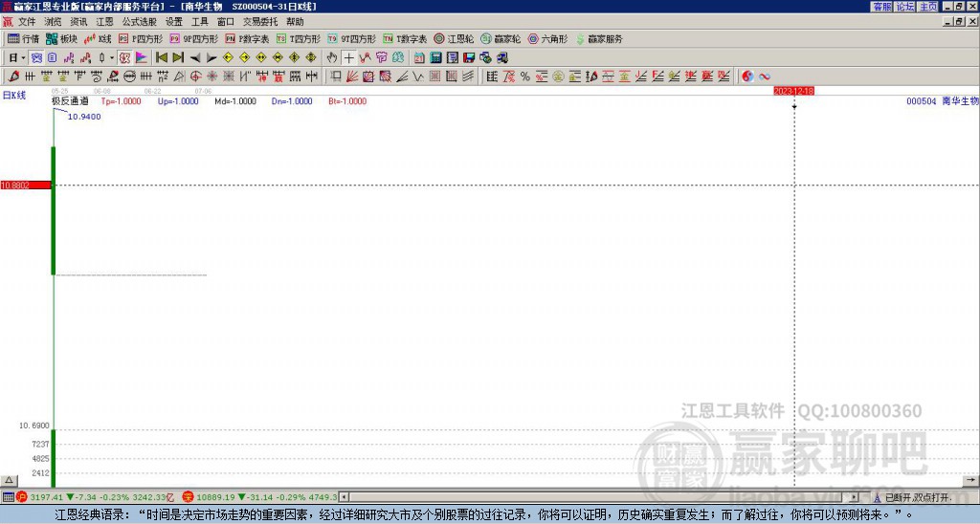The image size is (980, 524).
Task: Open the 浏览 menu
Action: (54, 22)
